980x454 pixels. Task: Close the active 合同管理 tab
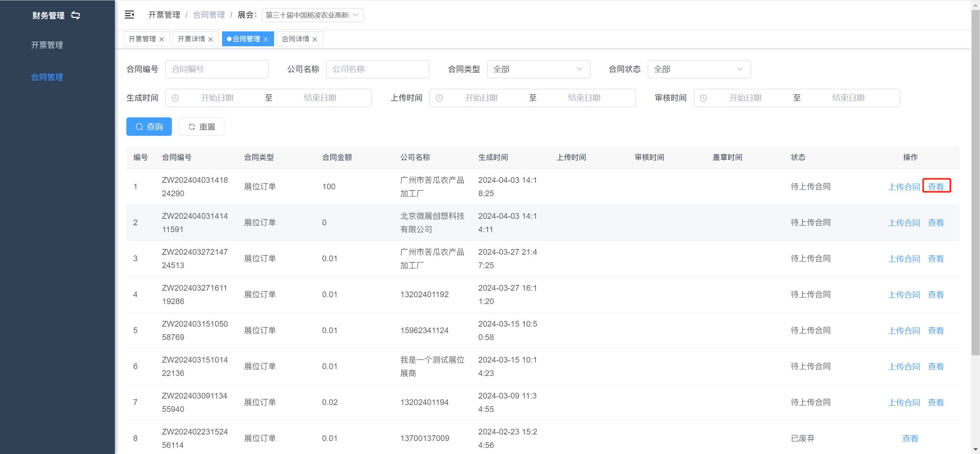[x=266, y=39]
